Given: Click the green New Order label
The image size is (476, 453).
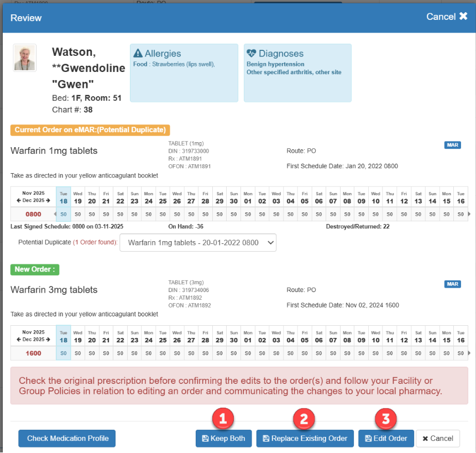Looking at the screenshot, I should [35, 269].
